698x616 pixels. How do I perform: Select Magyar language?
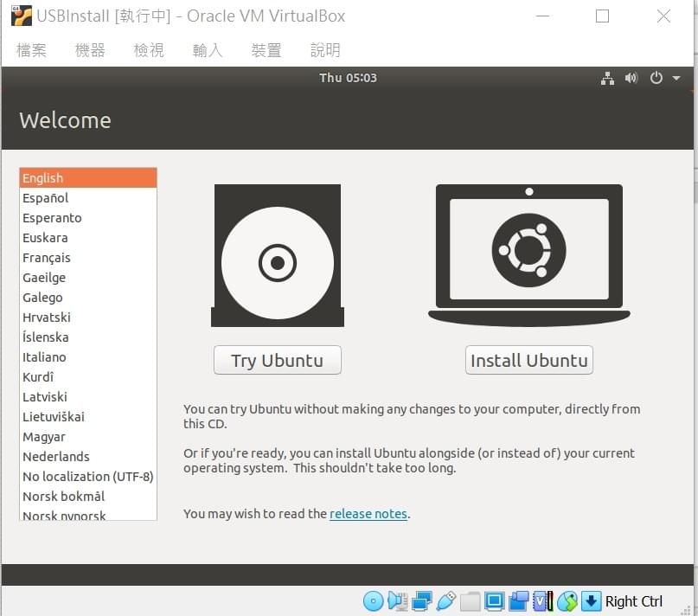tap(88, 437)
